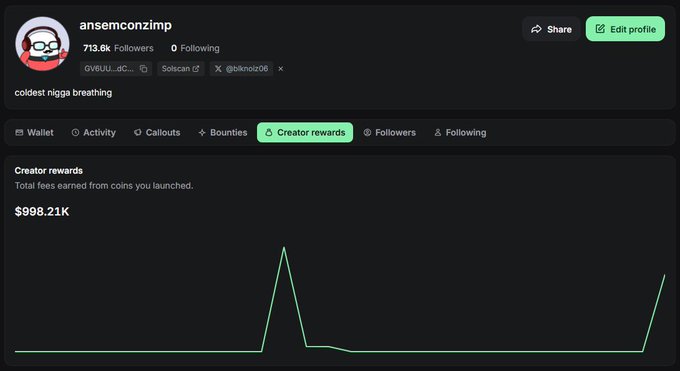Switch to the Callouts tab
The height and width of the screenshot is (371, 680).
tap(157, 132)
